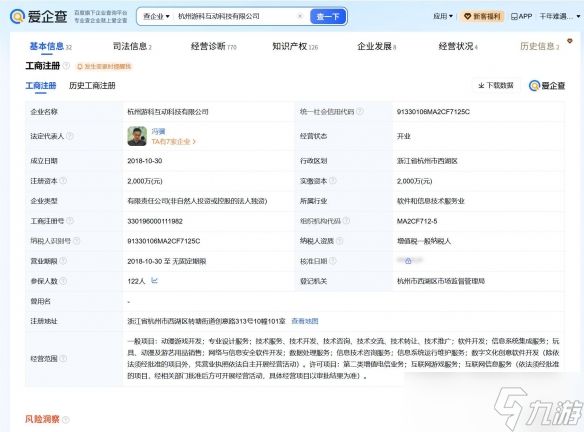Click the help icon next to 实缴资本
The image size is (584, 432).
[x=333, y=181]
